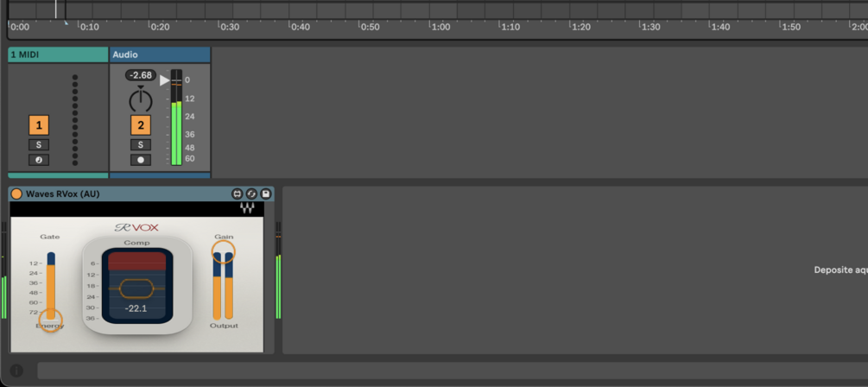This screenshot has width=868, height=387.
Task: Click the 0:10 timeline marker
Action: [89, 27]
